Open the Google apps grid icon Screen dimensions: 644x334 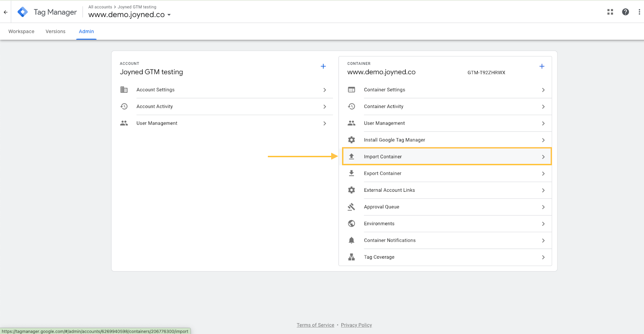pos(610,12)
